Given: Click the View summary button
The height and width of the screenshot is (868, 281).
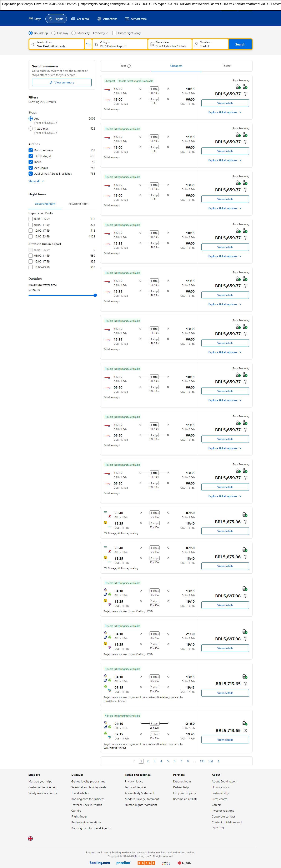Looking at the screenshot, I should [x=62, y=83].
